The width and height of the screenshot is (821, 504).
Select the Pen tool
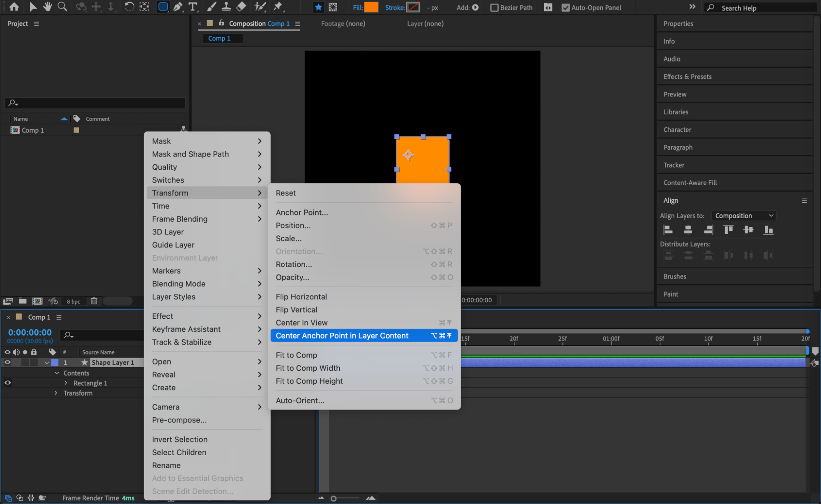coord(178,7)
